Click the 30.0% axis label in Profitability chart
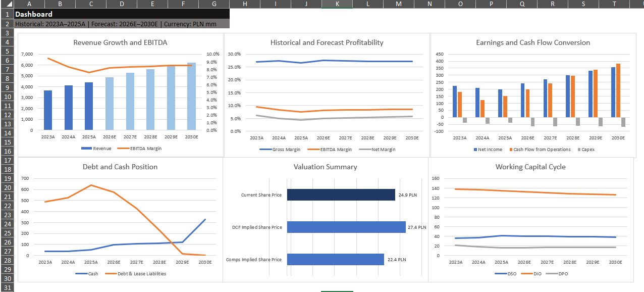The image size is (644, 292). pyautogui.click(x=234, y=54)
